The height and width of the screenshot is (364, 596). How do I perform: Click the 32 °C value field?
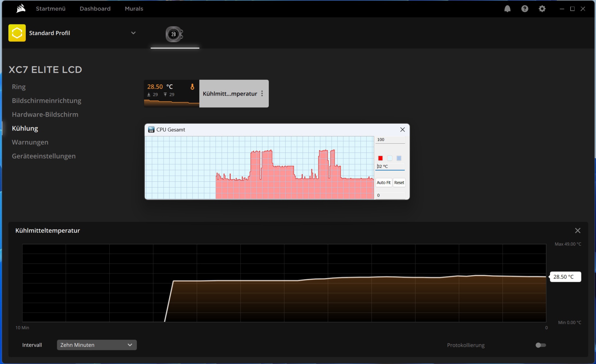pyautogui.click(x=390, y=166)
